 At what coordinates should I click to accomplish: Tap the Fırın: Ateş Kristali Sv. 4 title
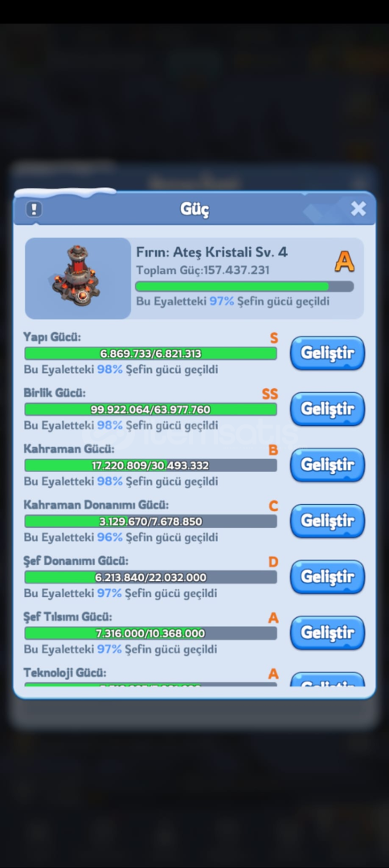212,252
